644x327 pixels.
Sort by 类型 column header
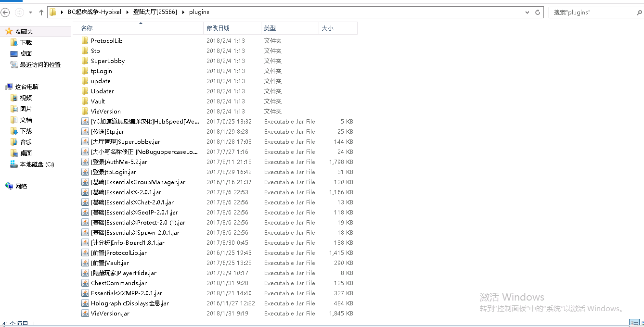point(290,28)
